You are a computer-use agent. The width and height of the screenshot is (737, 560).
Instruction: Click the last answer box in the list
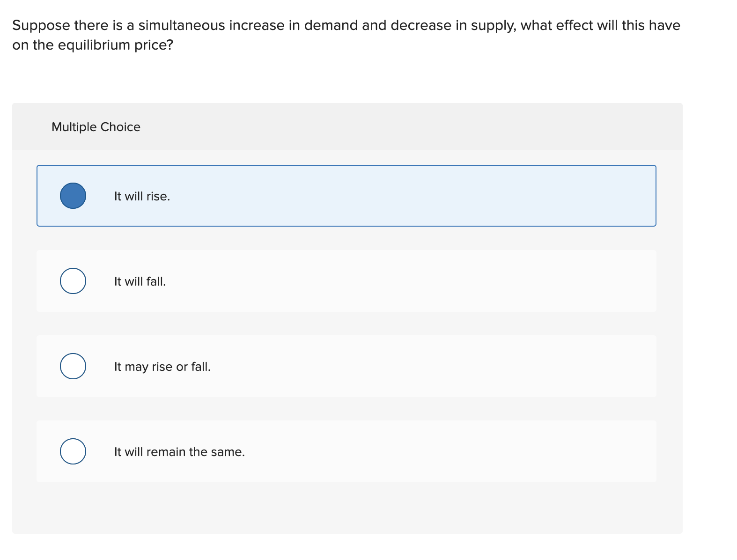point(346,451)
